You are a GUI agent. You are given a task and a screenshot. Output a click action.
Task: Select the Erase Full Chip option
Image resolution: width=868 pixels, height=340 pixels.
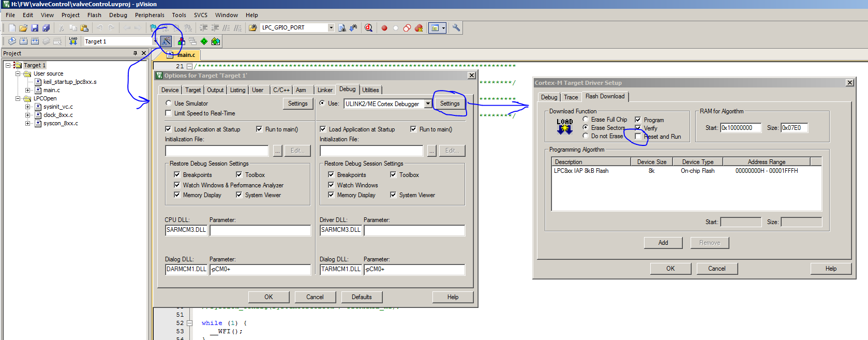coord(586,120)
